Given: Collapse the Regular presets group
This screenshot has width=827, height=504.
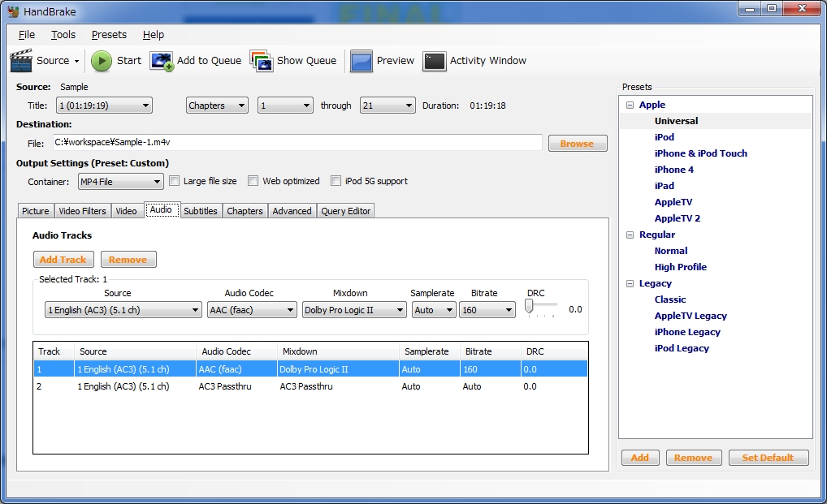Looking at the screenshot, I should coord(630,235).
